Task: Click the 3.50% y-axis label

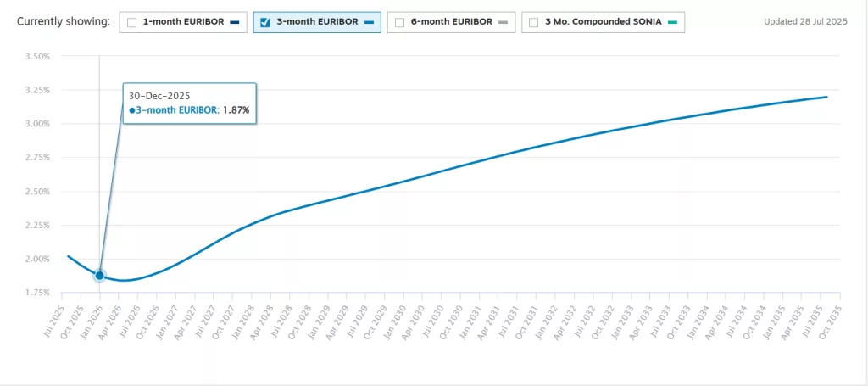Action: point(38,56)
